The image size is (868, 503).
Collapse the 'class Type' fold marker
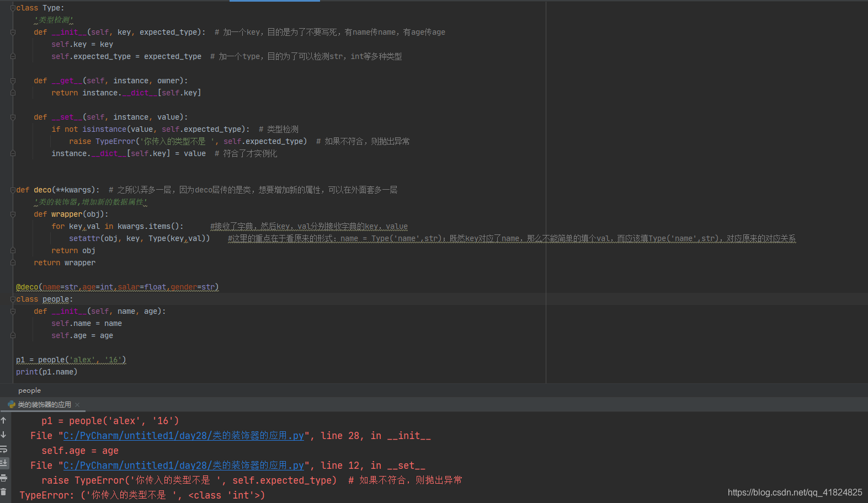[13, 8]
